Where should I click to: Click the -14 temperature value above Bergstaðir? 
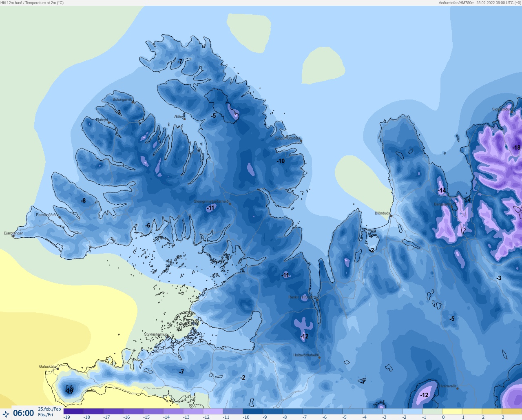click(442, 190)
